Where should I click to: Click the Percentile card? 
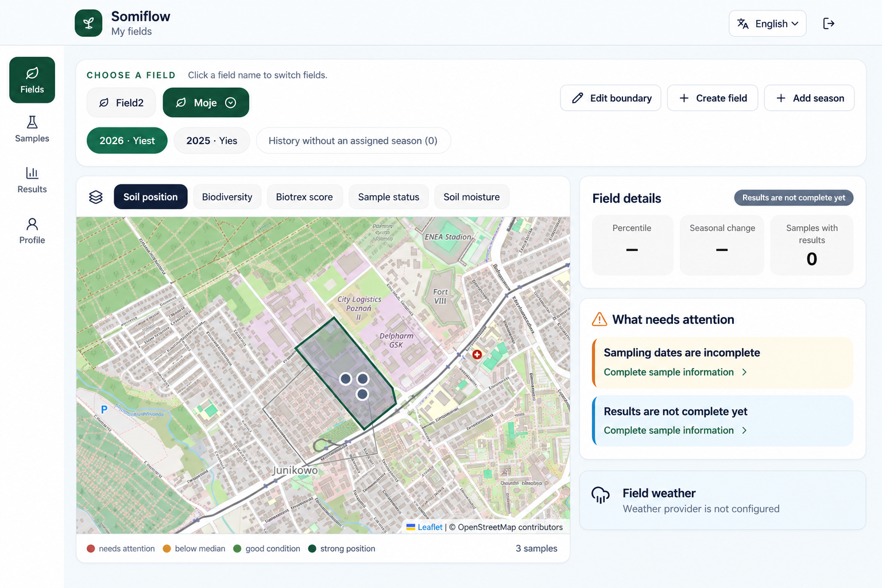632,245
